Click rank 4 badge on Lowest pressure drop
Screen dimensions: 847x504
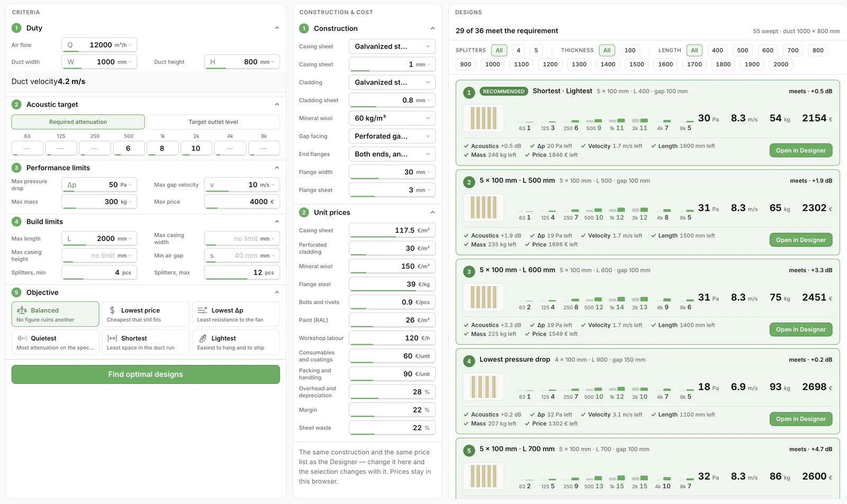click(x=468, y=361)
